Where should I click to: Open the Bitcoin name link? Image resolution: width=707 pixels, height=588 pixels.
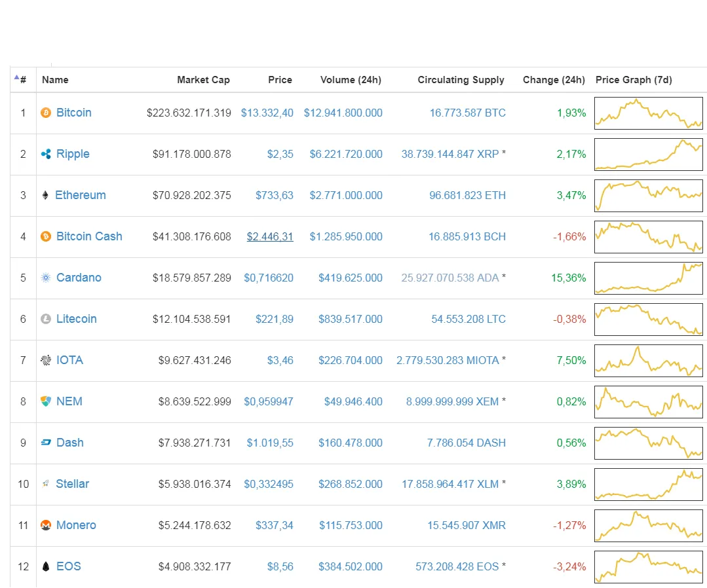74,113
